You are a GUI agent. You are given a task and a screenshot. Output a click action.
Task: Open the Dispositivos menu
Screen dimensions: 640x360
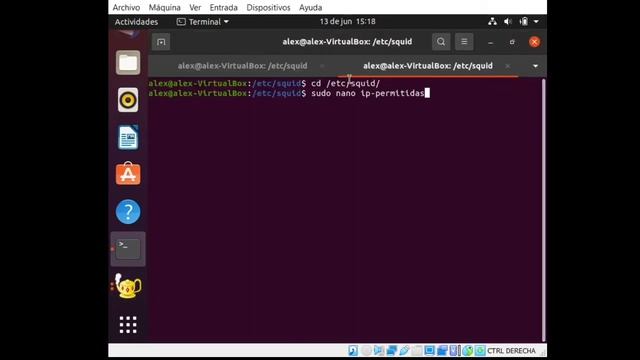click(x=268, y=7)
